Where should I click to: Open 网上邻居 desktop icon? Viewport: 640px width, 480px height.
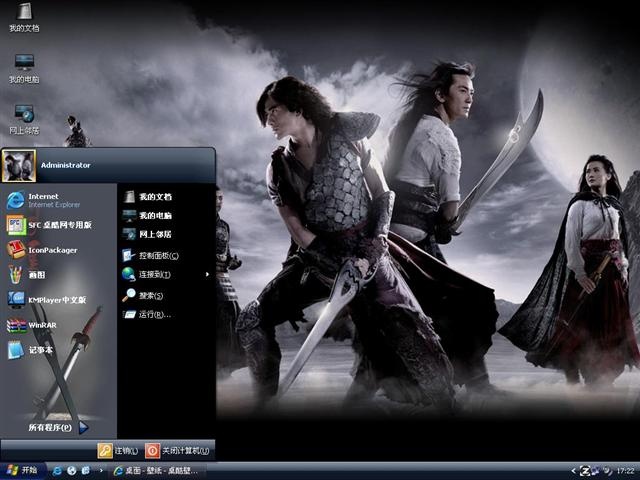click(x=24, y=120)
